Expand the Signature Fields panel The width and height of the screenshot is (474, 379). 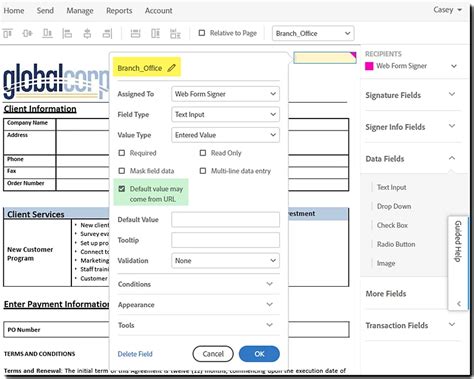pos(412,95)
